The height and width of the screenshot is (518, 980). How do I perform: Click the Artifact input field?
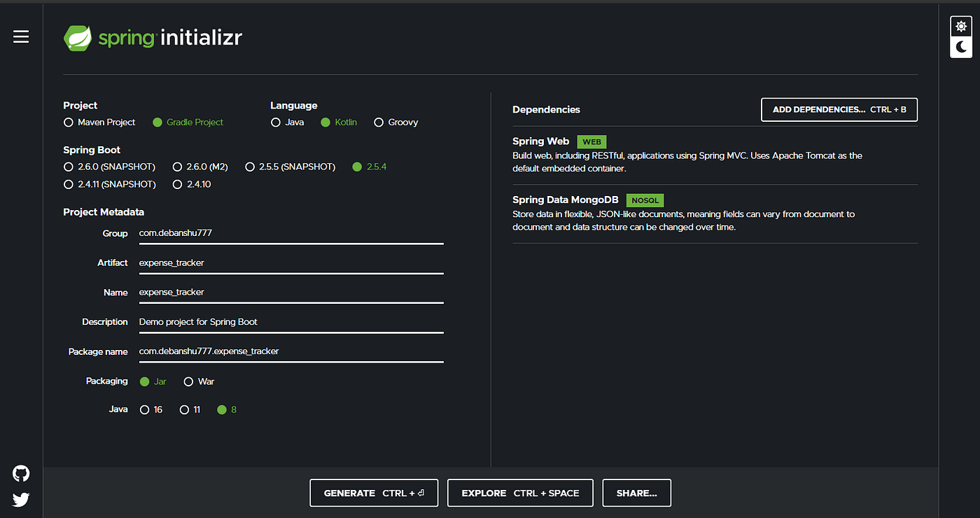click(x=291, y=263)
